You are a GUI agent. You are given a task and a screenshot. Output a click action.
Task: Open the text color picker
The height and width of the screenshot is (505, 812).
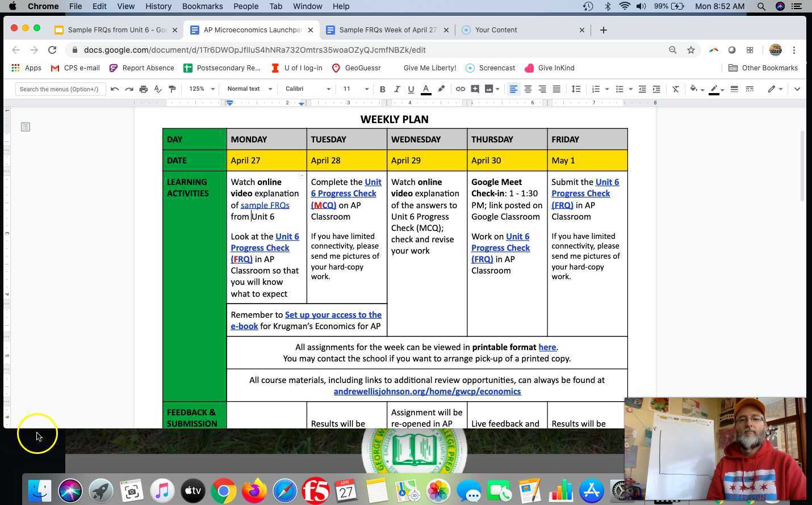[426, 89]
